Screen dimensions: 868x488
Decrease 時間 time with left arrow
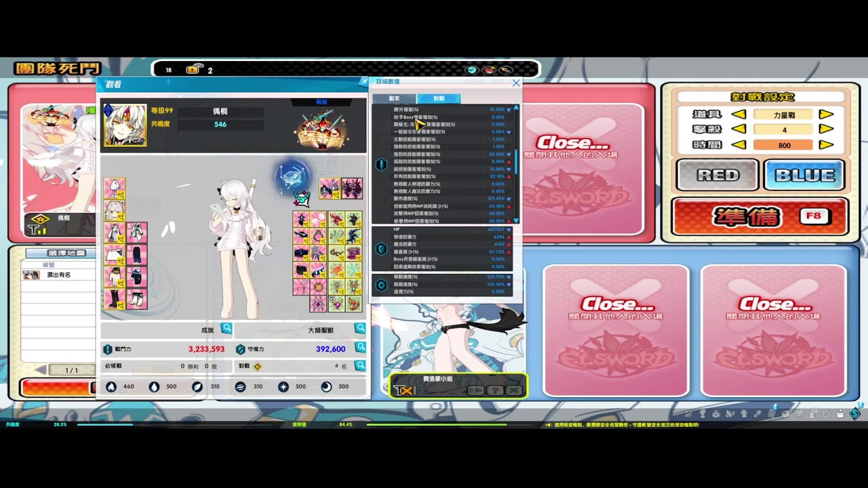point(738,144)
